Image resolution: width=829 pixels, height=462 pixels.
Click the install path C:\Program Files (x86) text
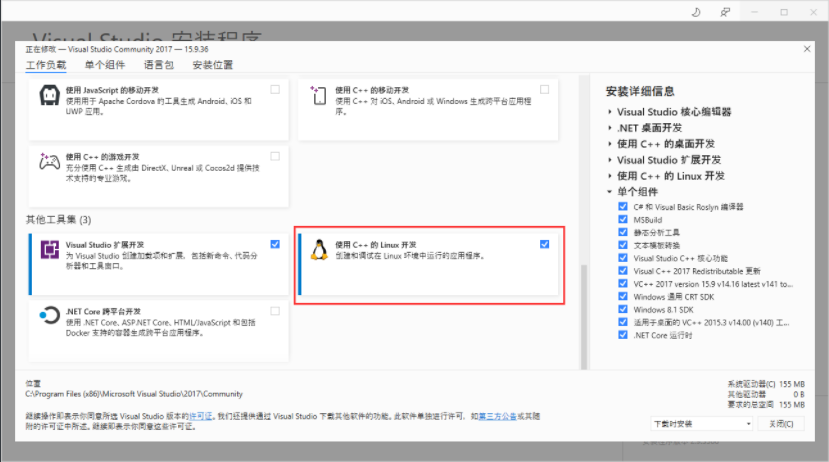(x=134, y=394)
